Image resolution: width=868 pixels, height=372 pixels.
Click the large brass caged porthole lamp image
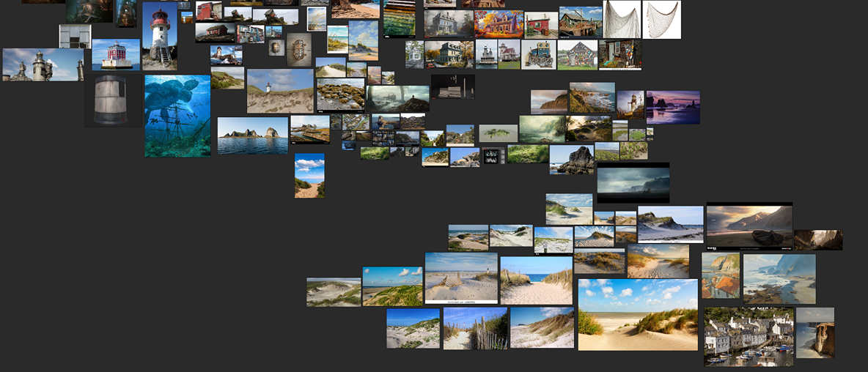(299, 49)
